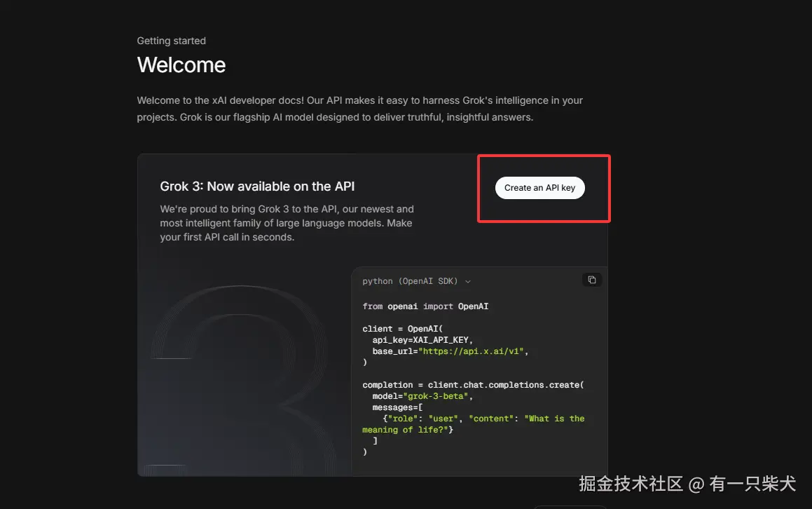Viewport: 812px width, 509px height.
Task: Click the completion = client.chat.completions.create( line
Action: click(473, 385)
